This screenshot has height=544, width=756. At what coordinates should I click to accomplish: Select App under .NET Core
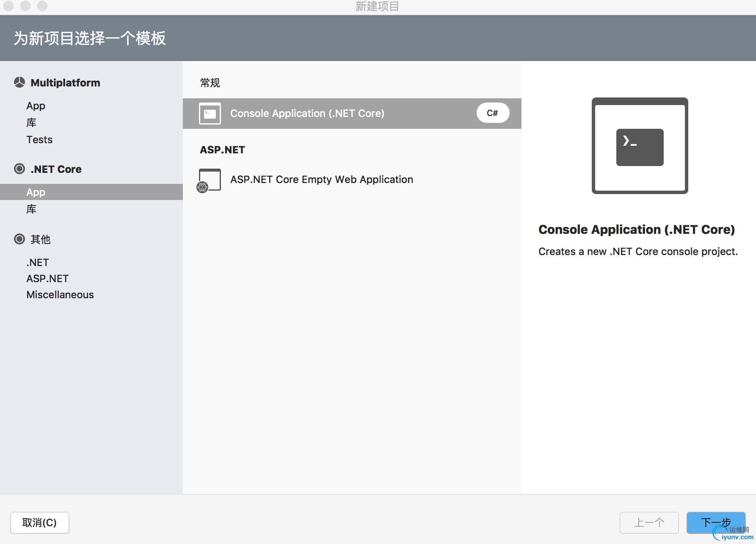tap(91, 192)
